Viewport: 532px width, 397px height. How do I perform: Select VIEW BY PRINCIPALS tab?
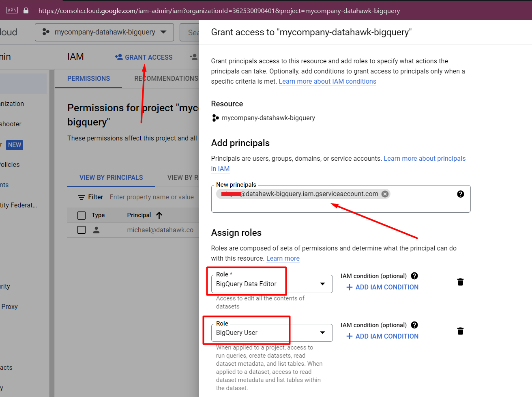pyautogui.click(x=111, y=177)
